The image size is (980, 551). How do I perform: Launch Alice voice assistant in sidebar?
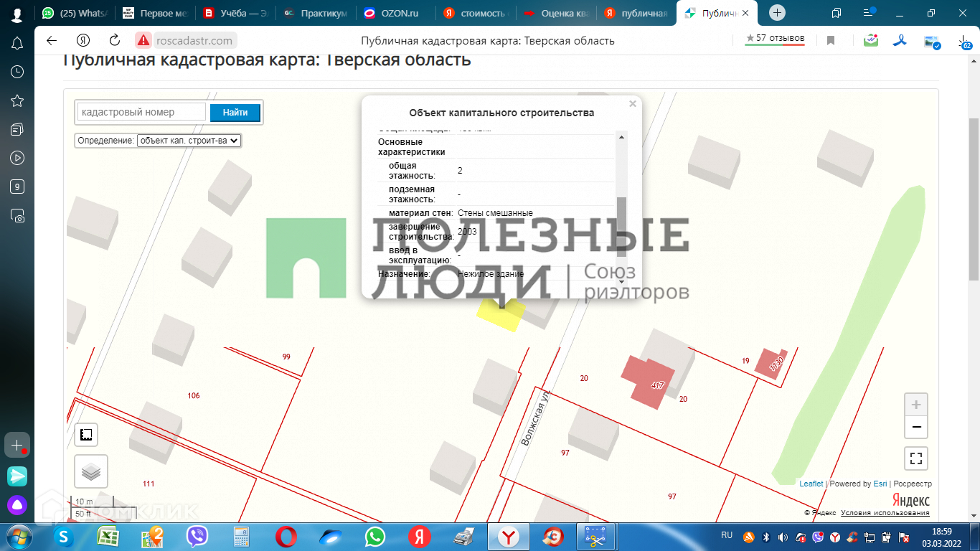pyautogui.click(x=17, y=504)
